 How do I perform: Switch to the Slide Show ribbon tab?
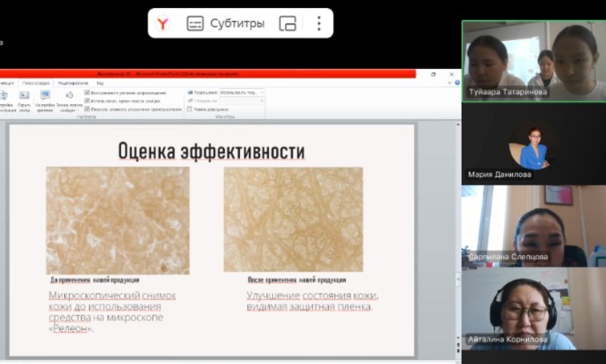click(36, 83)
